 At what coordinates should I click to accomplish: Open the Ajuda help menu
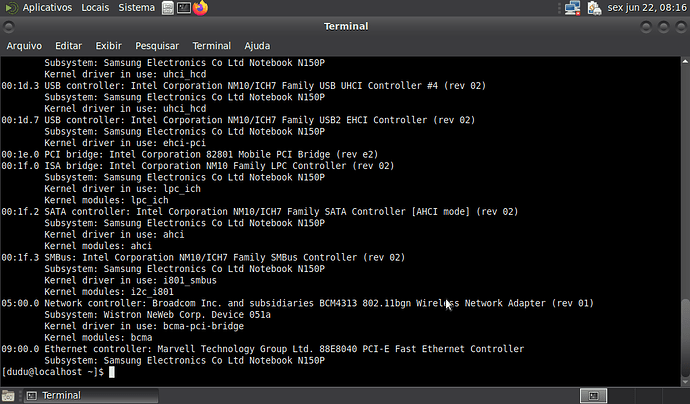pos(257,46)
